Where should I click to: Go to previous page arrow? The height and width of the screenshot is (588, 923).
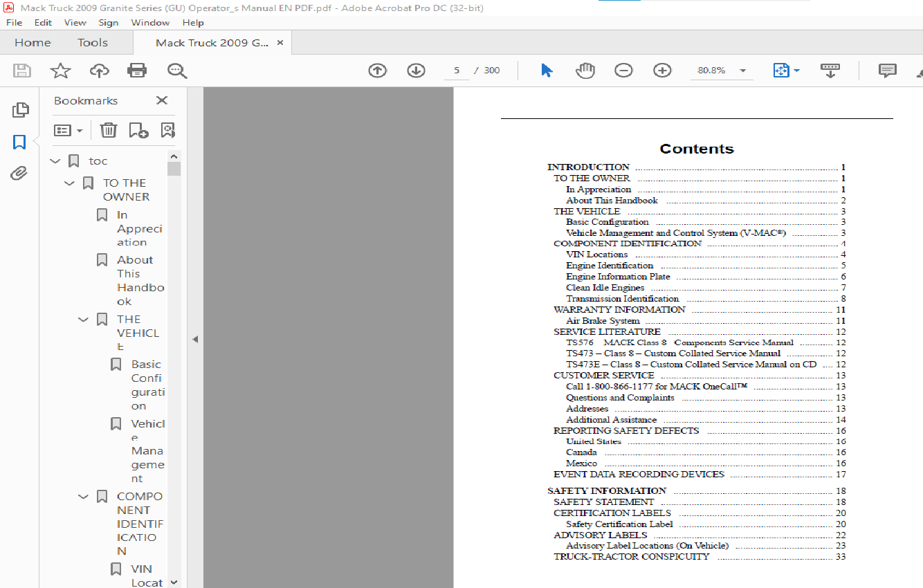tap(377, 71)
